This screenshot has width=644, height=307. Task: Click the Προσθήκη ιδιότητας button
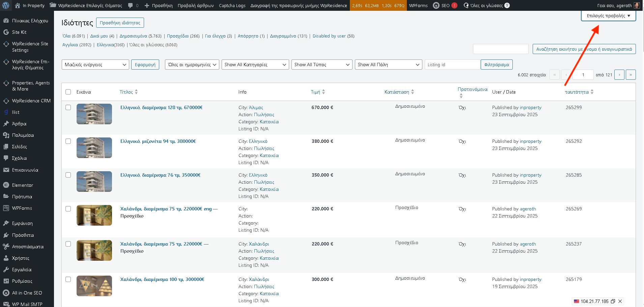pyautogui.click(x=120, y=23)
